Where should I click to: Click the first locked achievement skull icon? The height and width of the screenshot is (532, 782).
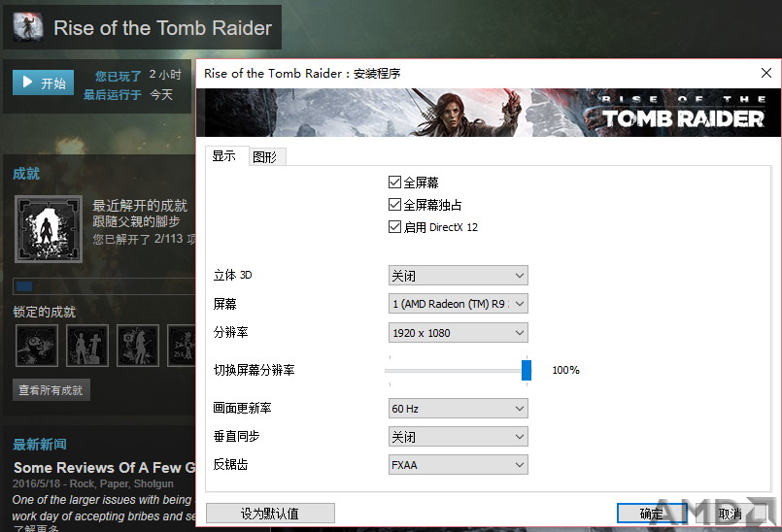37,346
